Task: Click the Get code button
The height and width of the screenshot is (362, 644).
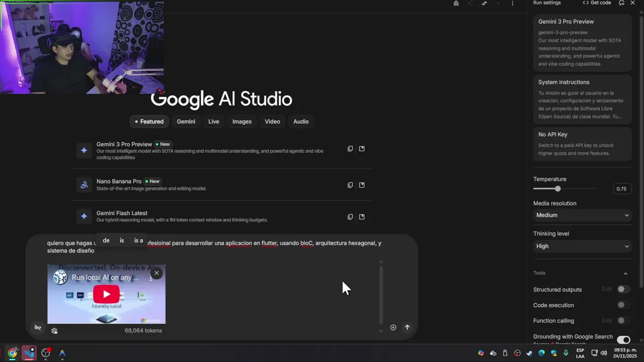Action: [x=597, y=3]
